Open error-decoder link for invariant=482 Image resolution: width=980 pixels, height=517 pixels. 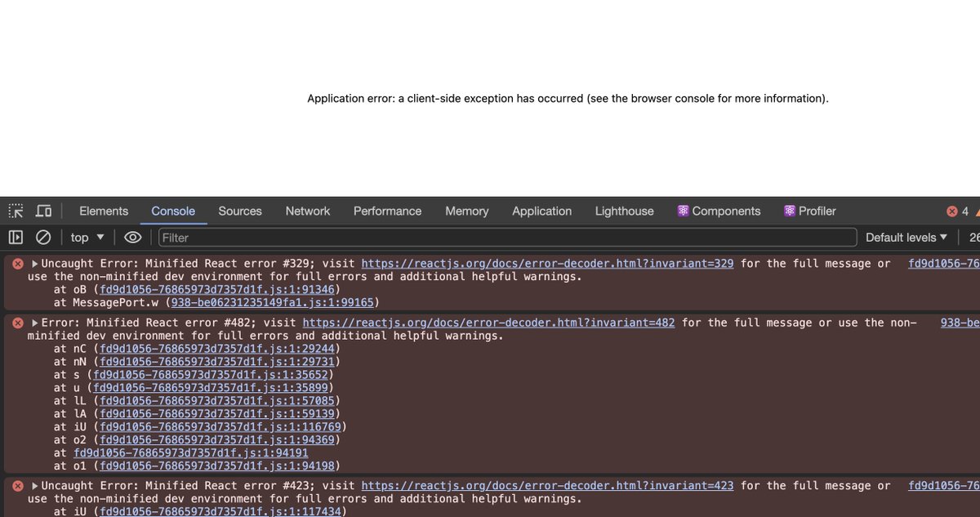(488, 323)
